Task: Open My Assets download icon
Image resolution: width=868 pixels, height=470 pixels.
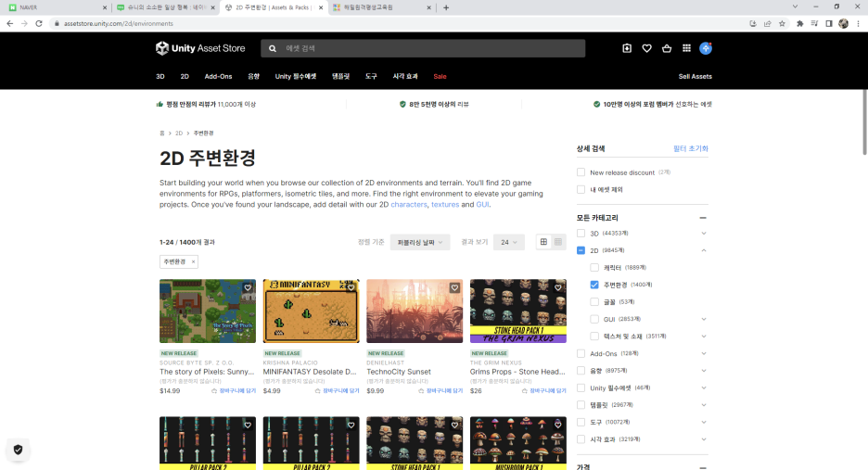Action: pyautogui.click(x=627, y=48)
